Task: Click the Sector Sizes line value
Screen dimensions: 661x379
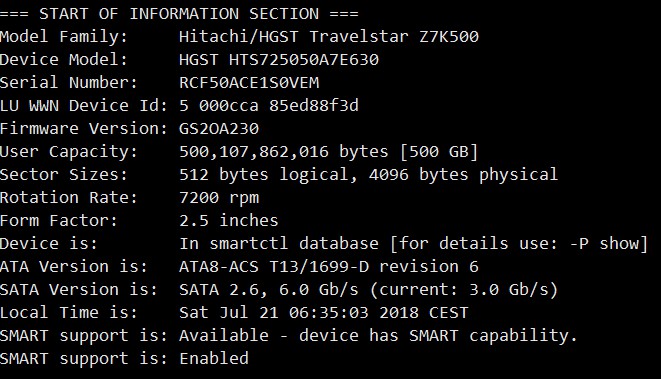Action: point(368,175)
